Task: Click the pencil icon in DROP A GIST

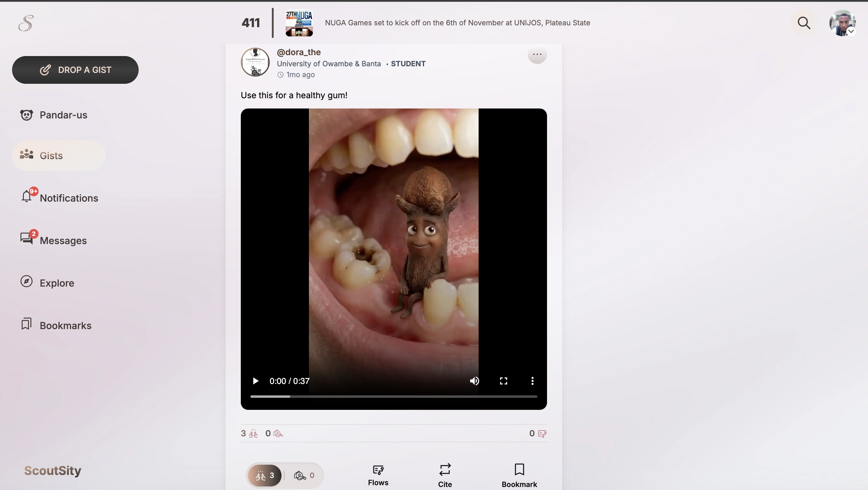Action: pyautogui.click(x=46, y=70)
